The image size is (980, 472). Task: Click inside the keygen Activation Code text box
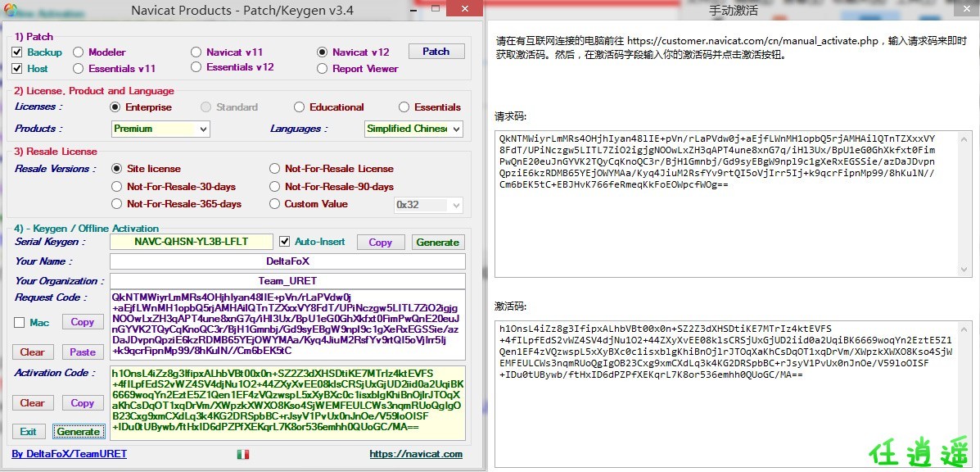287,403
